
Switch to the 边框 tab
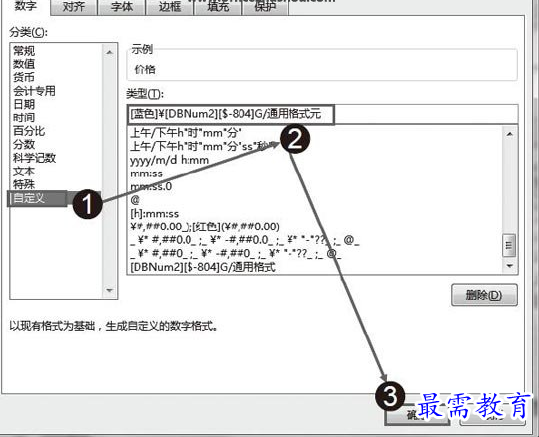pyautogui.click(x=169, y=7)
